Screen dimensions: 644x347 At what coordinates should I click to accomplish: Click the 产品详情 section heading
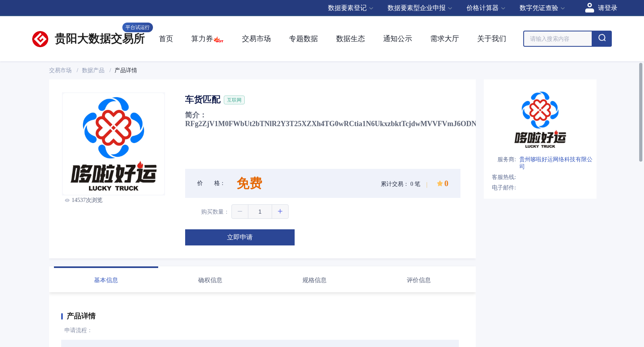pos(81,316)
